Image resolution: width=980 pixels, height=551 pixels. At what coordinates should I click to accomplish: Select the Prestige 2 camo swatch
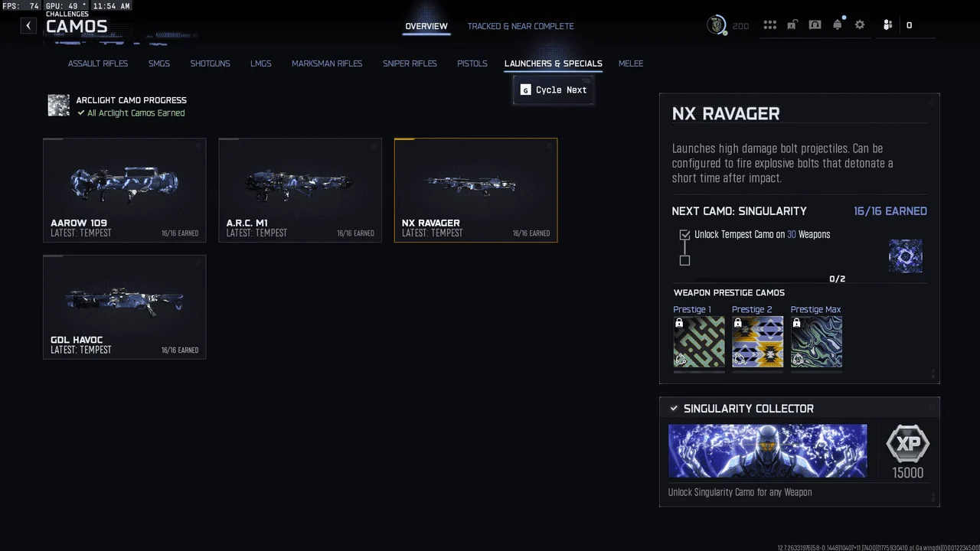[758, 342]
